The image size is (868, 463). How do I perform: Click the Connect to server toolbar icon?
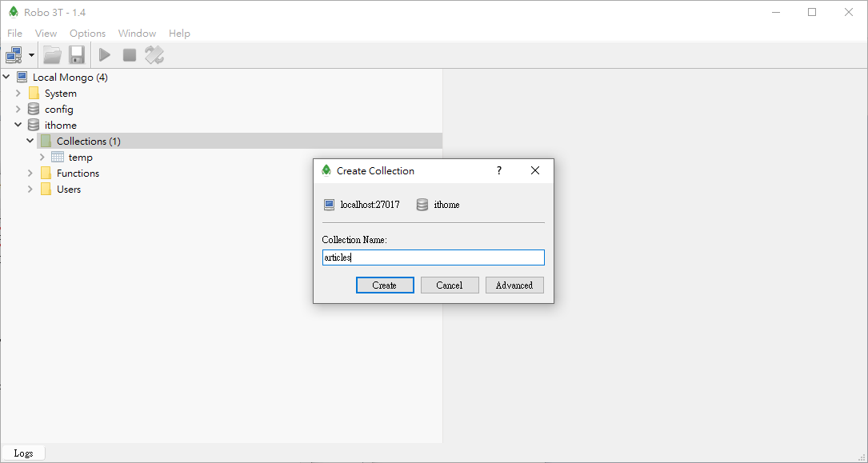[x=14, y=55]
